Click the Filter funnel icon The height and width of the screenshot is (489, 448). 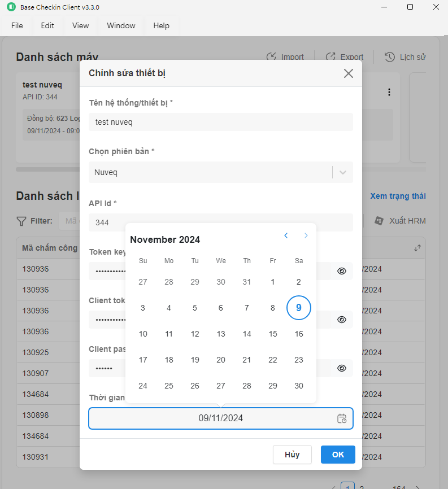21,221
